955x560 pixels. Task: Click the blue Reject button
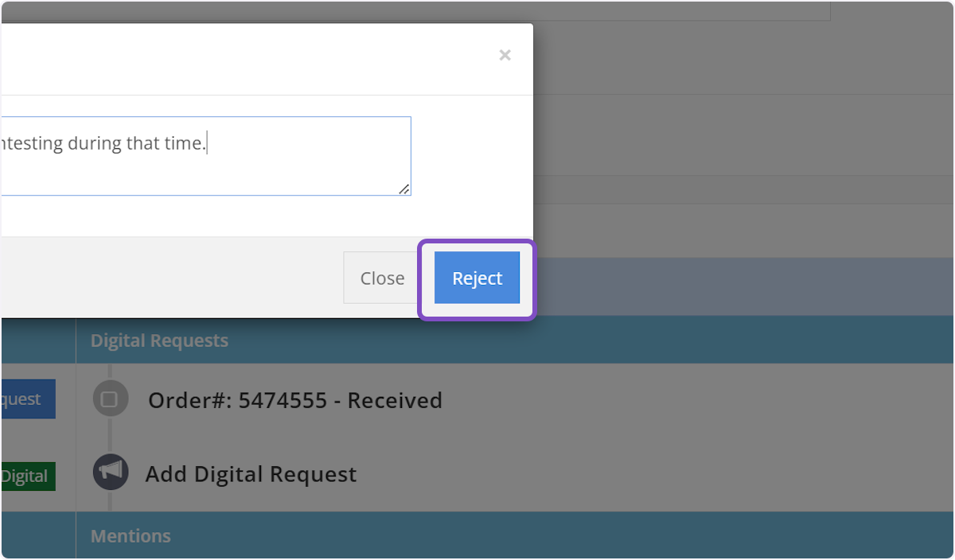pyautogui.click(x=477, y=278)
